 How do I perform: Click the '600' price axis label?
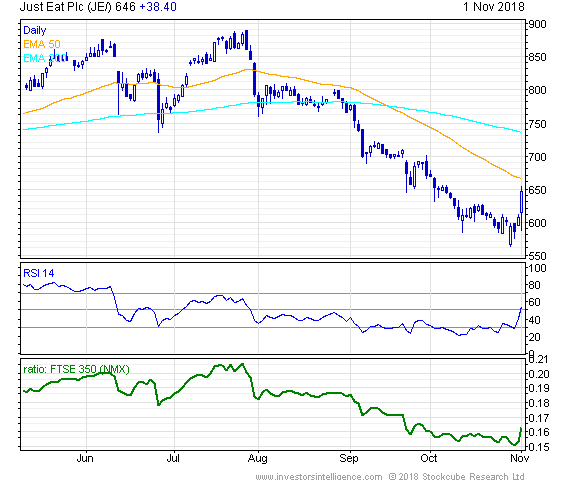[x=537, y=223]
